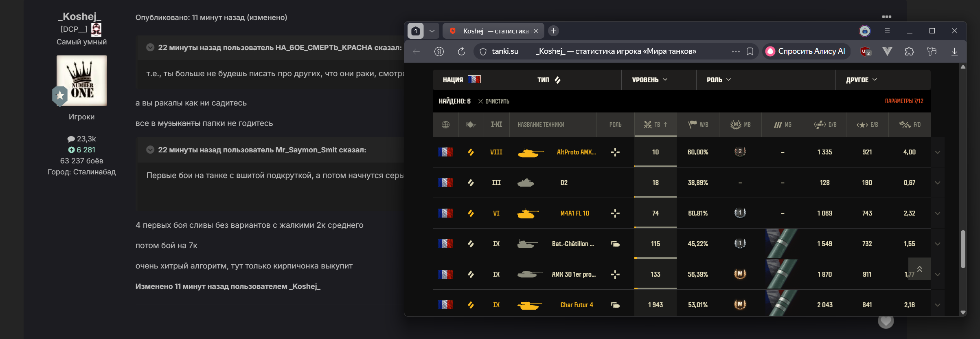Viewport: 980px width, 339px height.
Task: Click the Спросить Алису AI button
Action: 806,51
